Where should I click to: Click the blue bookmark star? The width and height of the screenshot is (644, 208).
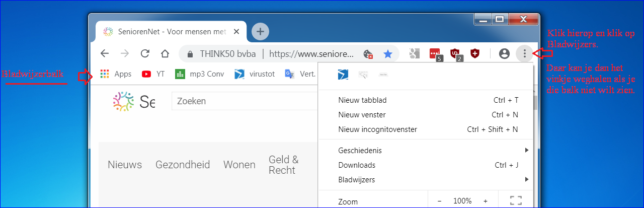click(387, 53)
